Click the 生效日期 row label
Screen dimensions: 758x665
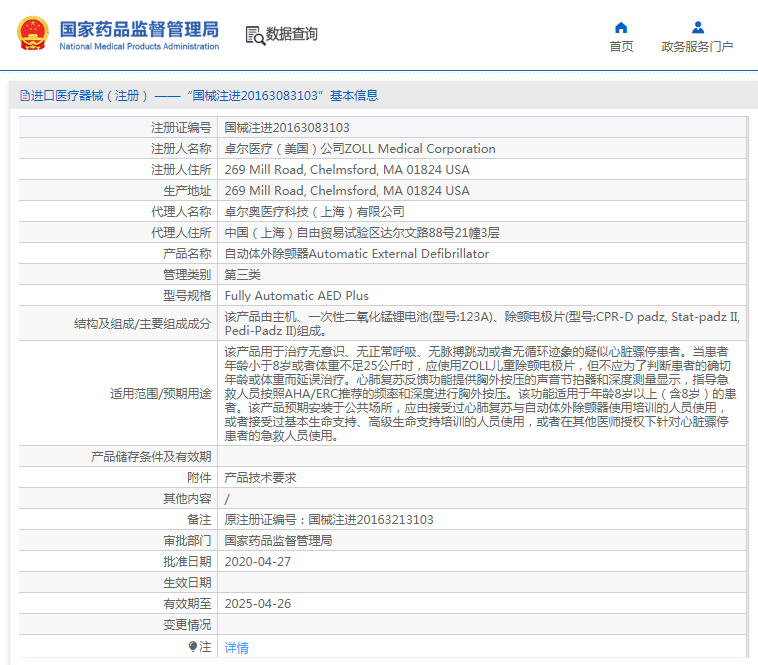(188, 582)
